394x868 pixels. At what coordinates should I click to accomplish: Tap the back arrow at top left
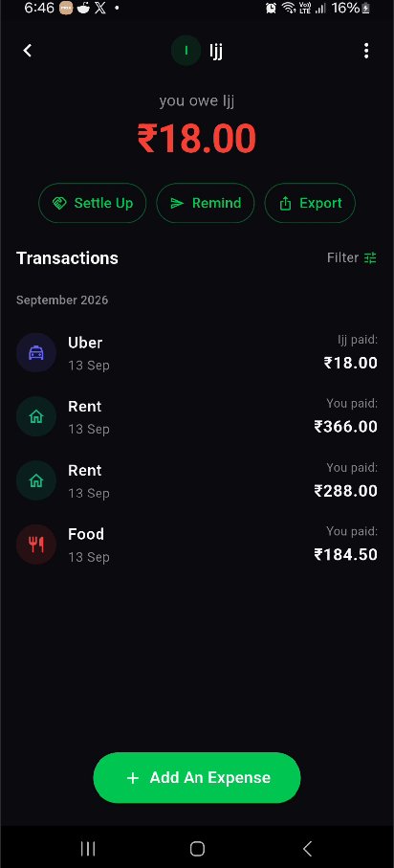pos(28,51)
